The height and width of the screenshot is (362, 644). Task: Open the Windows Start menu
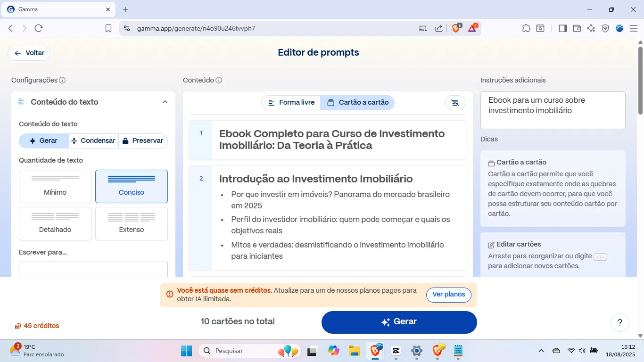pos(187,351)
